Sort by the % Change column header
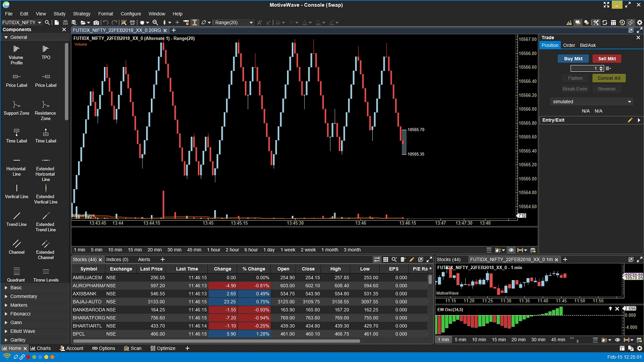This screenshot has height=362, width=644. pos(253,269)
